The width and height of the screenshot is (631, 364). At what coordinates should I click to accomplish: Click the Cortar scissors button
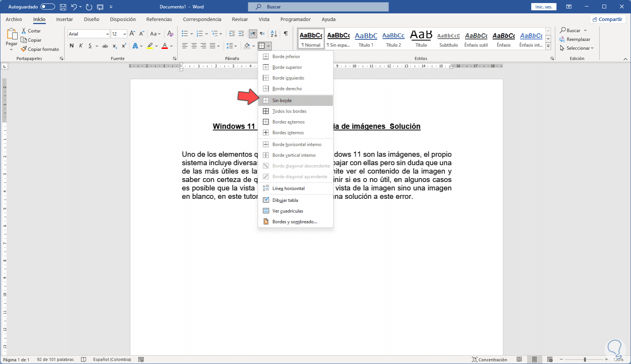(x=31, y=31)
